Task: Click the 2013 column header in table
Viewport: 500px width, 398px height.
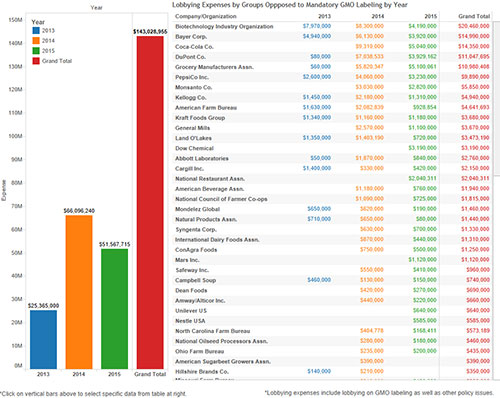Action: coord(324,16)
